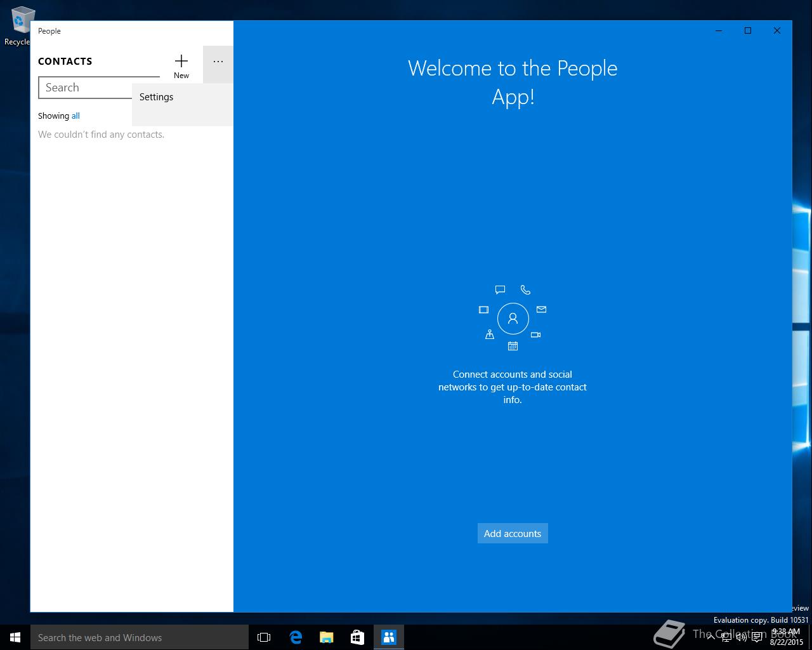
Task: Change the 'all' contacts filter link
Action: [x=75, y=116]
